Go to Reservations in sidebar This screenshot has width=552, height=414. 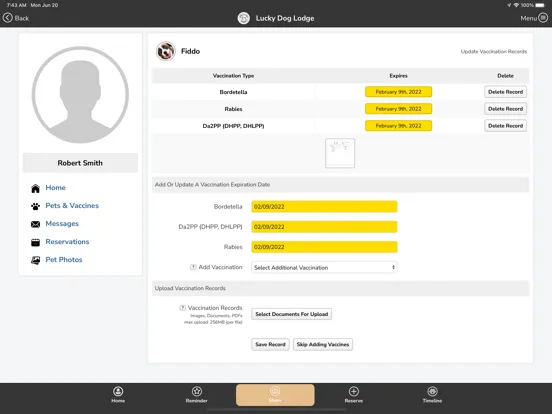[x=67, y=242]
